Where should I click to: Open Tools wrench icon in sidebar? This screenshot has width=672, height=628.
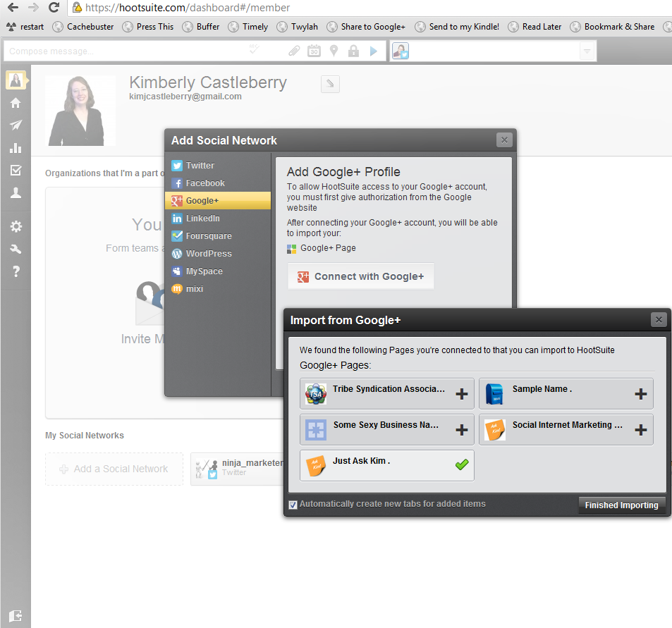tap(16, 249)
